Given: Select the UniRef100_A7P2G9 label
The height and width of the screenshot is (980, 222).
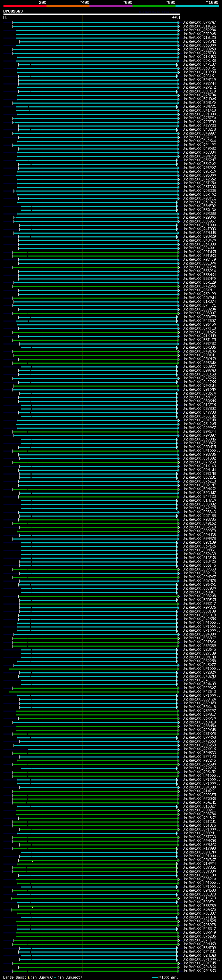Looking at the screenshot, I should click(x=199, y=462).
